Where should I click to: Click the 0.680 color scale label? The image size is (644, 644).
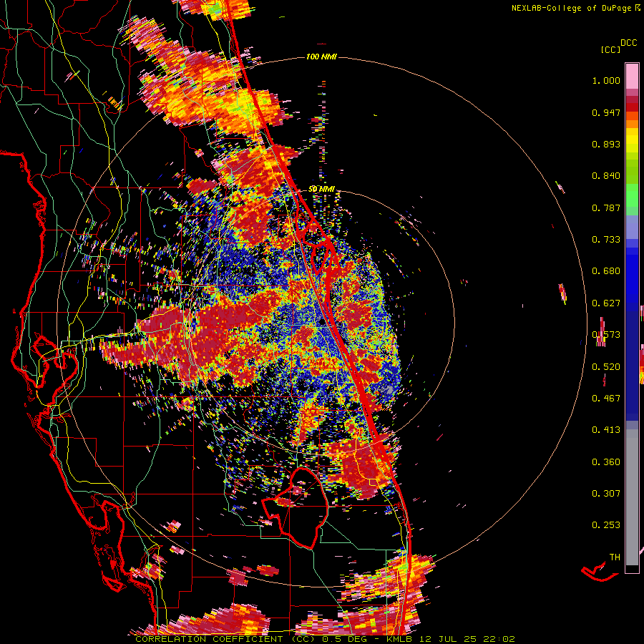(x=606, y=271)
